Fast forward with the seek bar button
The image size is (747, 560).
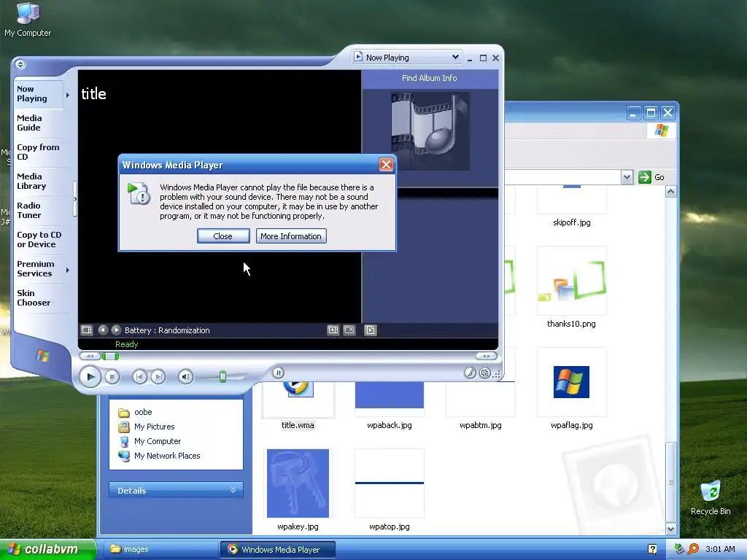486,356
